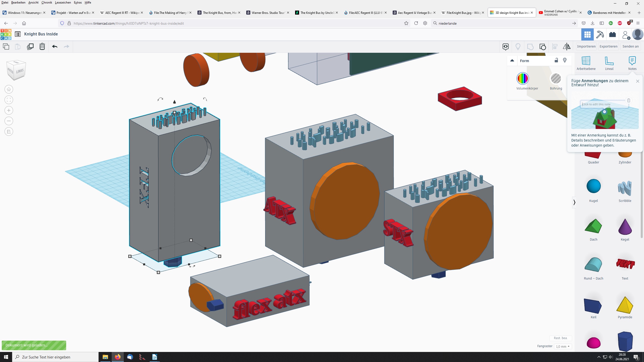Screen dimensions: 644x362
Task: Zoom in with the plus button
Action: point(9,110)
